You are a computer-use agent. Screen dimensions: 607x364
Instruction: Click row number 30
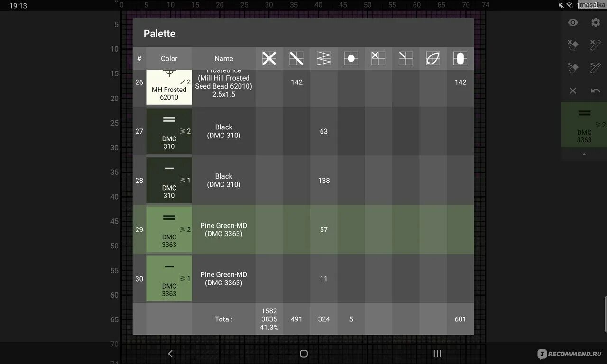coord(139,279)
